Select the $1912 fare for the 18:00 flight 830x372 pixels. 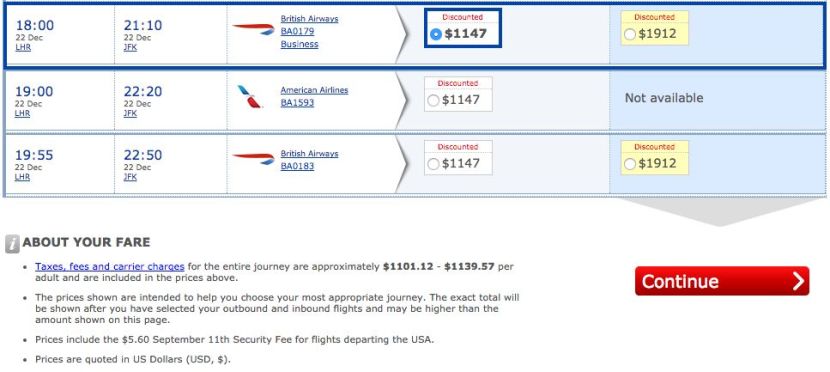click(629, 34)
